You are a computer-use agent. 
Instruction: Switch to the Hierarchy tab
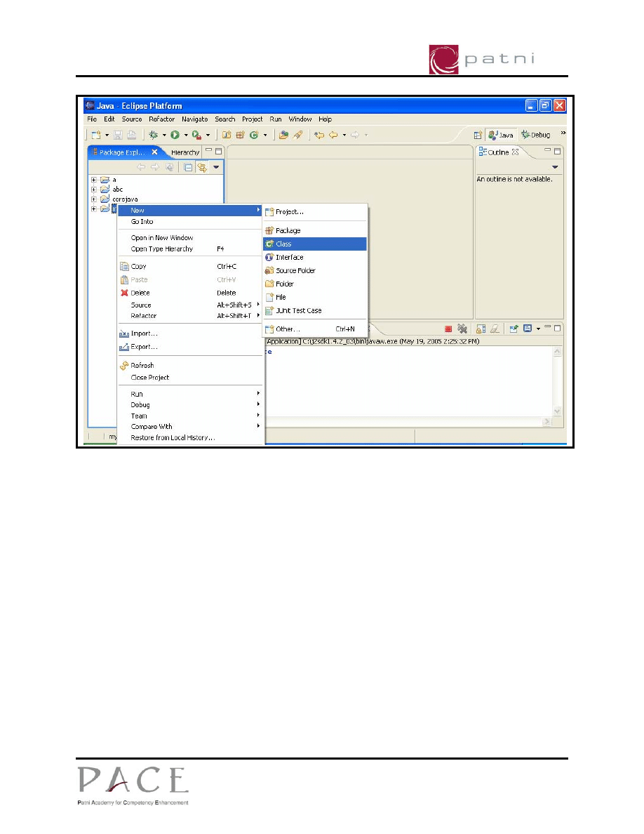185,152
